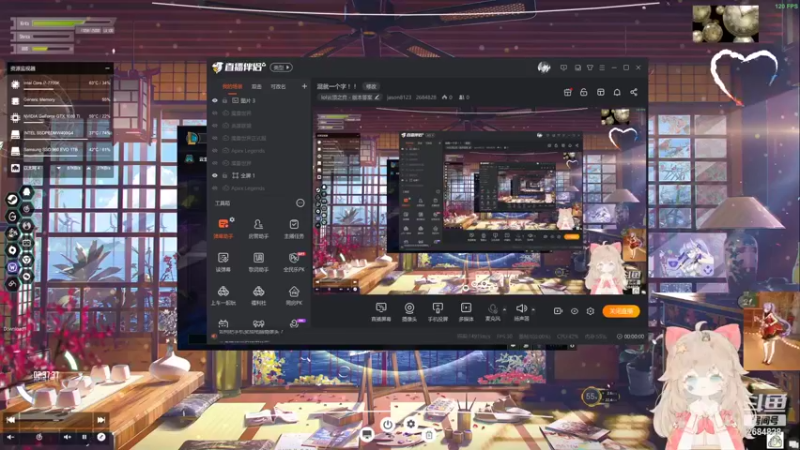Go to the previous track in the music widget

pyautogui.click(x=11, y=420)
